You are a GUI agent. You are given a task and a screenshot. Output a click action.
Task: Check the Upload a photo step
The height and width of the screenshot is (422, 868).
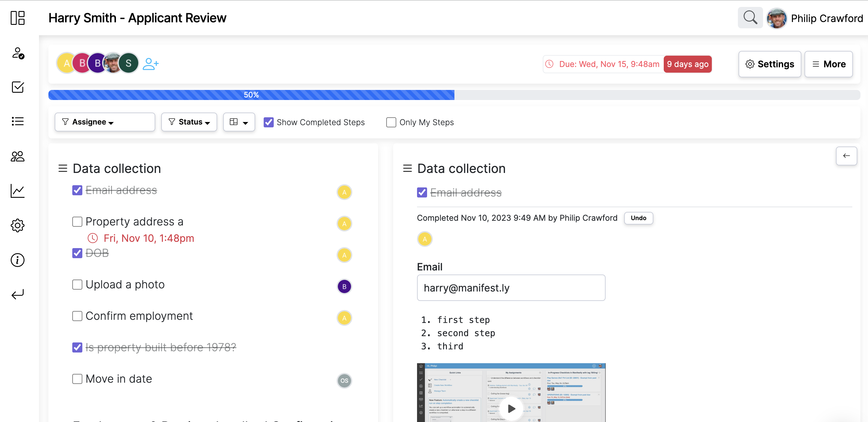(x=77, y=285)
